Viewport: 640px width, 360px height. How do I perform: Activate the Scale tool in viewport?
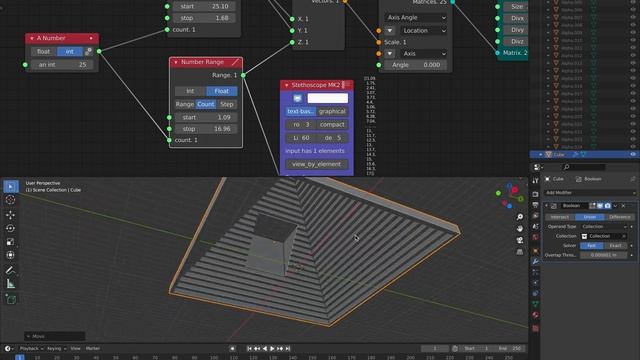11,242
